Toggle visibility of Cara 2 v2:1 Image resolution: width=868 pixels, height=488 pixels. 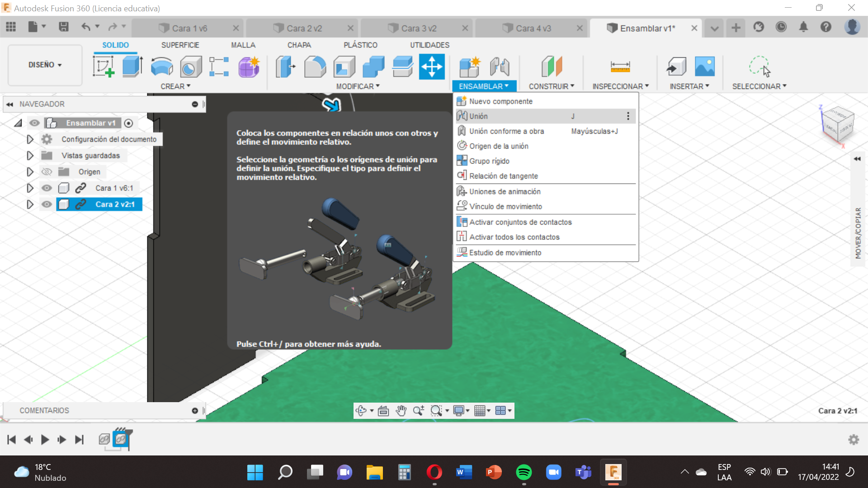(47, 204)
